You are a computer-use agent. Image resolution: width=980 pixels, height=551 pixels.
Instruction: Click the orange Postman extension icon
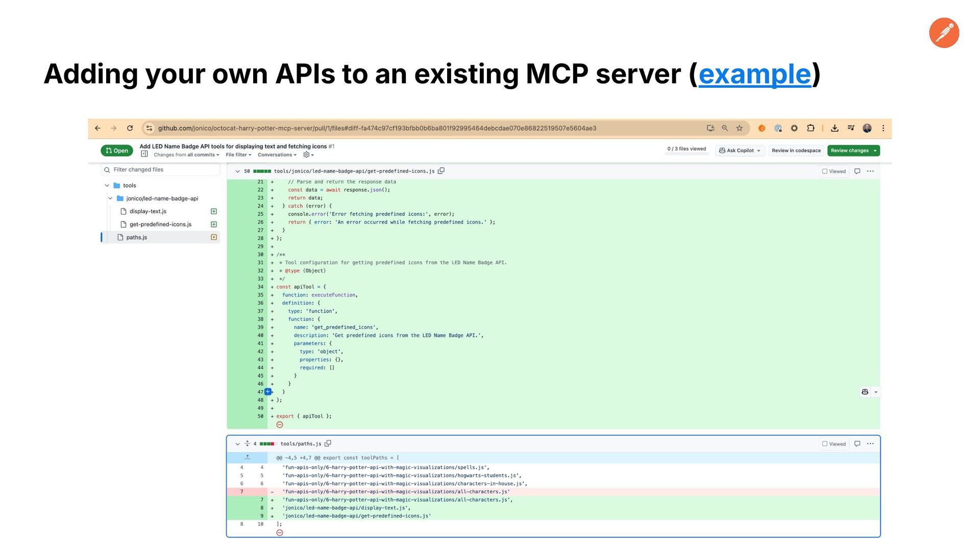pyautogui.click(x=762, y=128)
